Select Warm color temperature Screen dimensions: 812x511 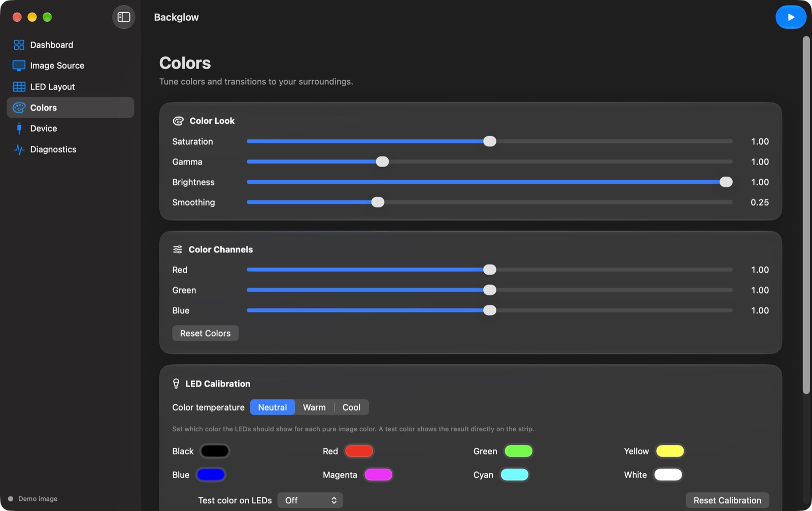pos(314,407)
